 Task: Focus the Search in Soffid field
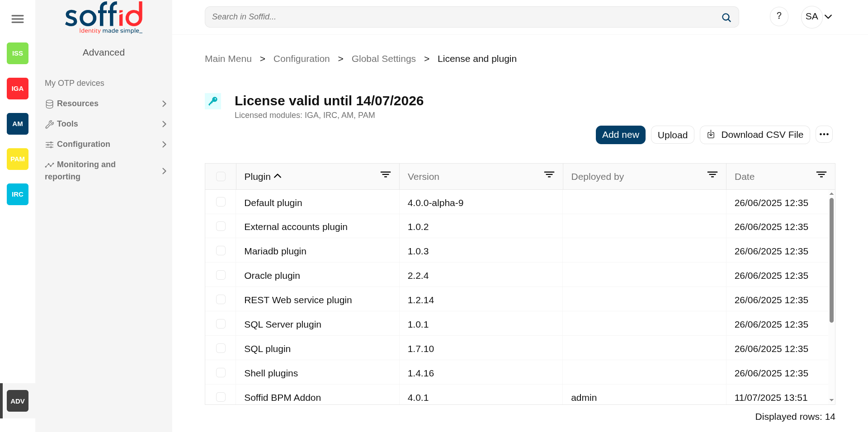(x=472, y=17)
